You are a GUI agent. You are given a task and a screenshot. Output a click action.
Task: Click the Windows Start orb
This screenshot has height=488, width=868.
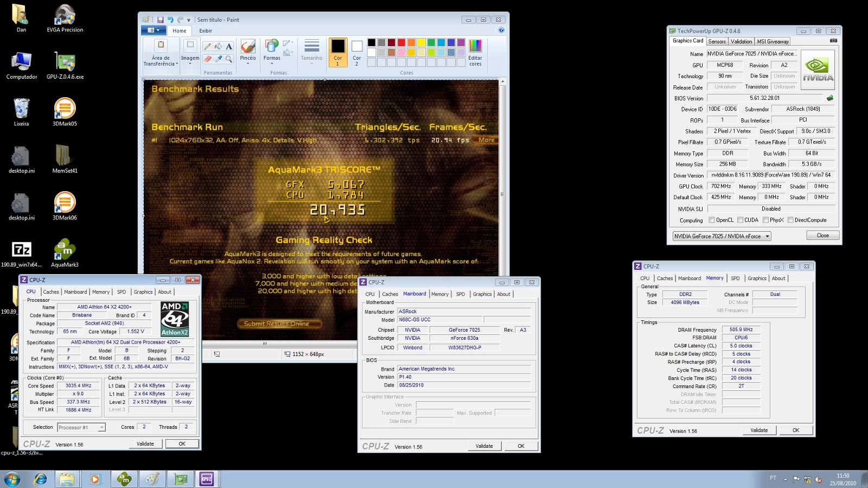coord(12,479)
